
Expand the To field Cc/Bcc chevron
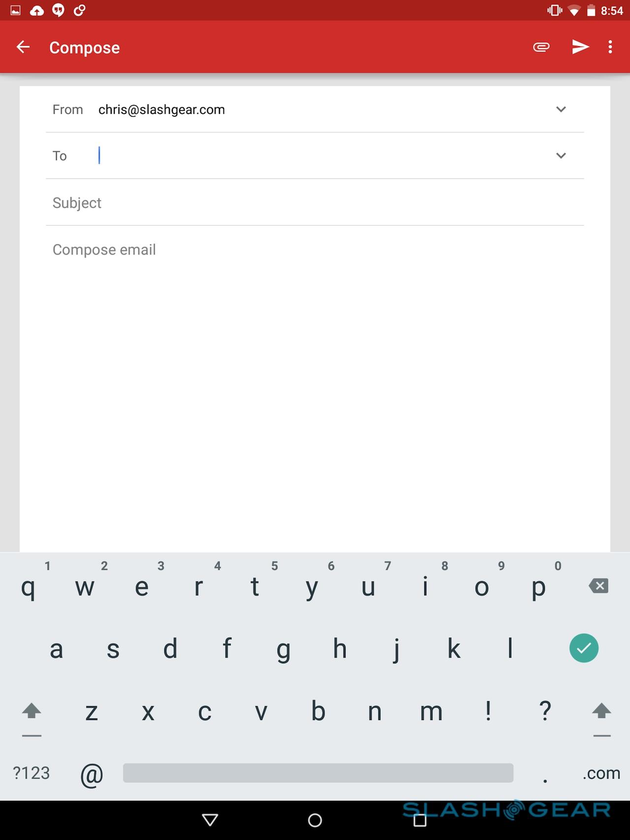(x=561, y=156)
